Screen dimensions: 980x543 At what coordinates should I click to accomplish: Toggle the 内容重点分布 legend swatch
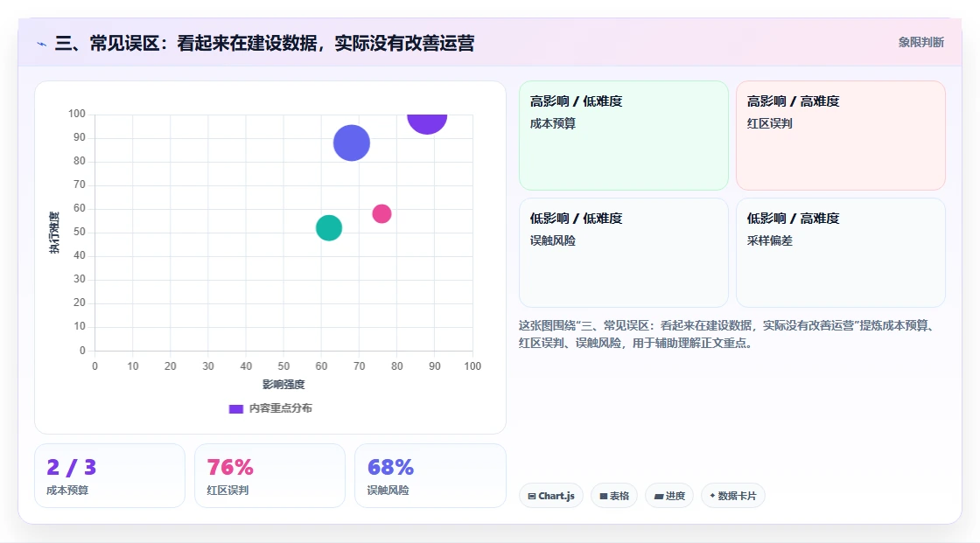pos(235,408)
